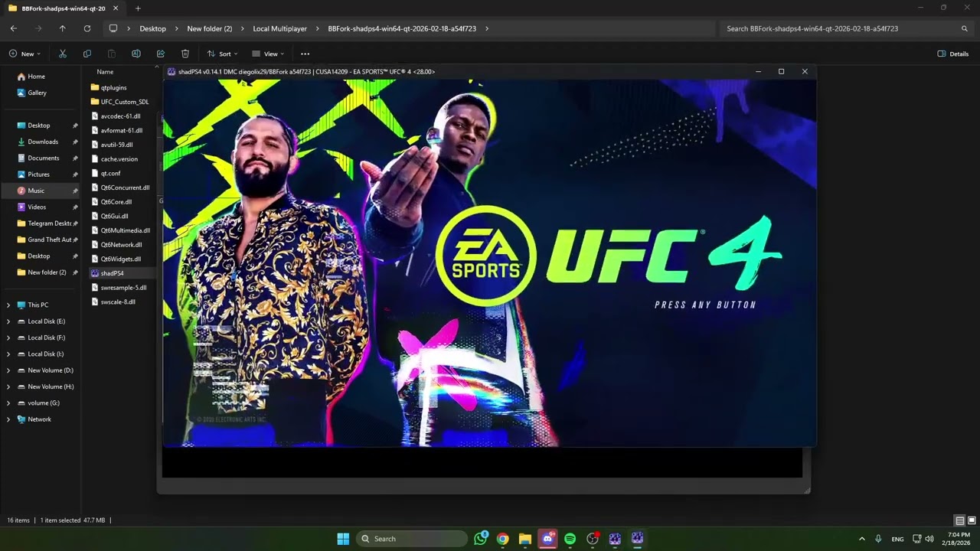
Task: Click the search magnifier in Explorer search box
Action: 965,28
